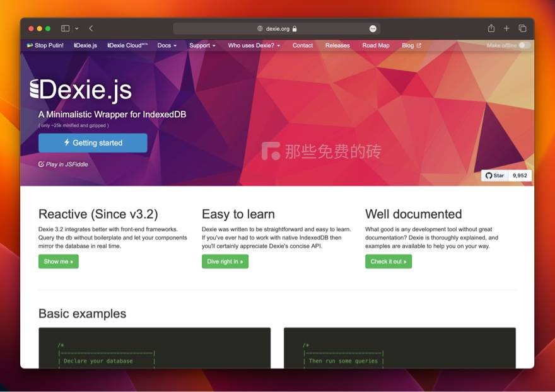The height and width of the screenshot is (392, 555).
Task: Click the Show me » button
Action: pos(59,262)
